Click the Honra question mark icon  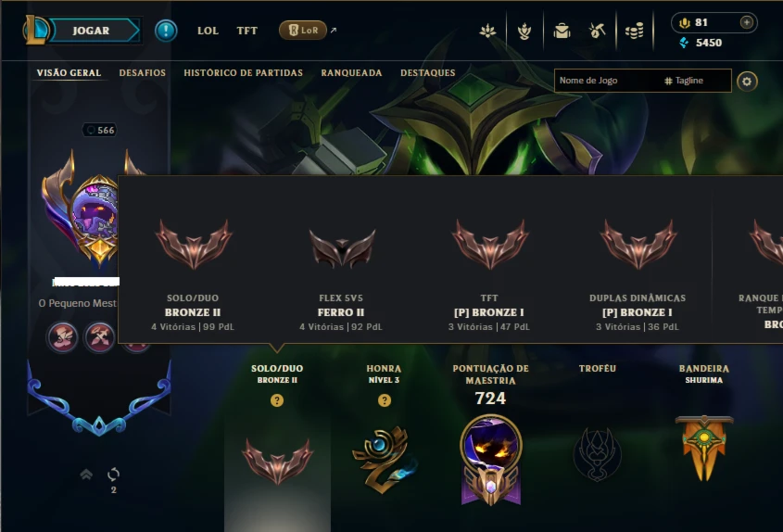pyautogui.click(x=384, y=400)
